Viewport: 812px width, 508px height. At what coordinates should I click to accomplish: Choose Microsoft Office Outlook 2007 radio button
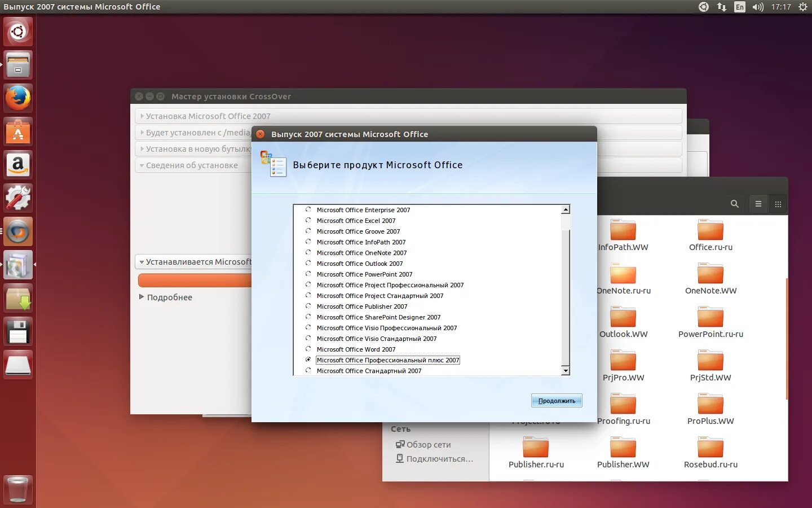pos(308,263)
